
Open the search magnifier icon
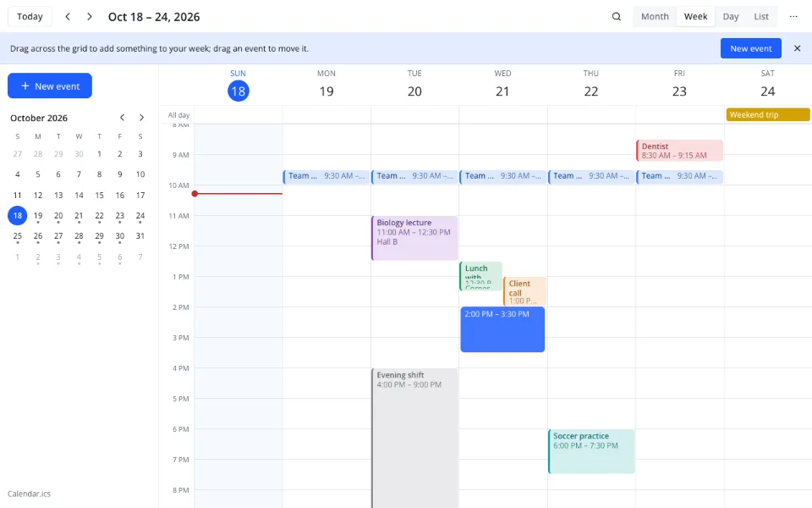617,17
